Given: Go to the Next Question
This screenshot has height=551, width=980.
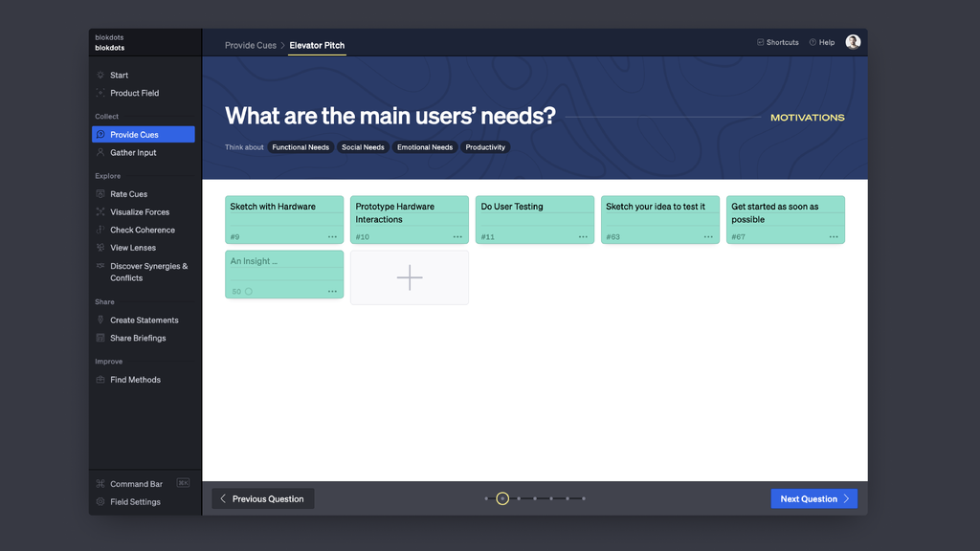Looking at the screenshot, I should click(813, 498).
